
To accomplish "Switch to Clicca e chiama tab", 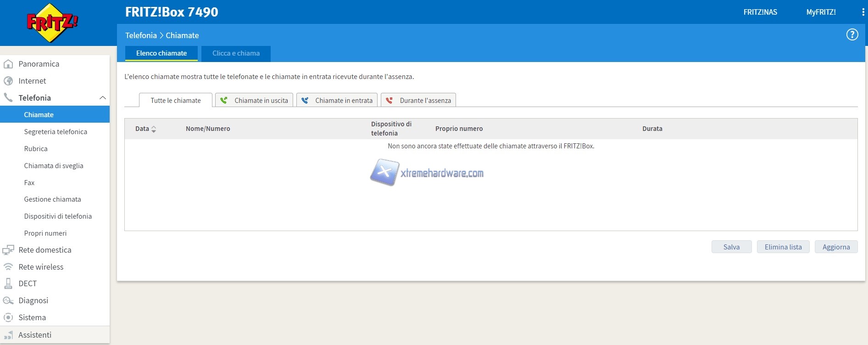I will [x=236, y=53].
